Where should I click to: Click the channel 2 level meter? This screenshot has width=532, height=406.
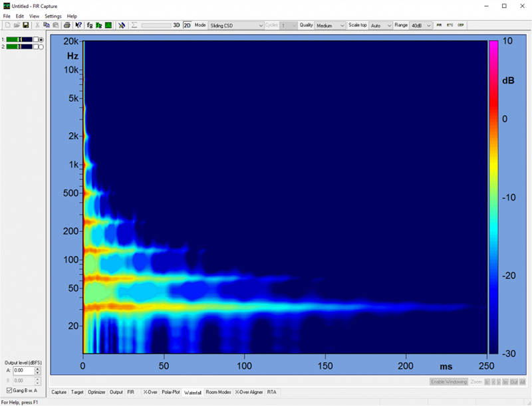(x=19, y=47)
